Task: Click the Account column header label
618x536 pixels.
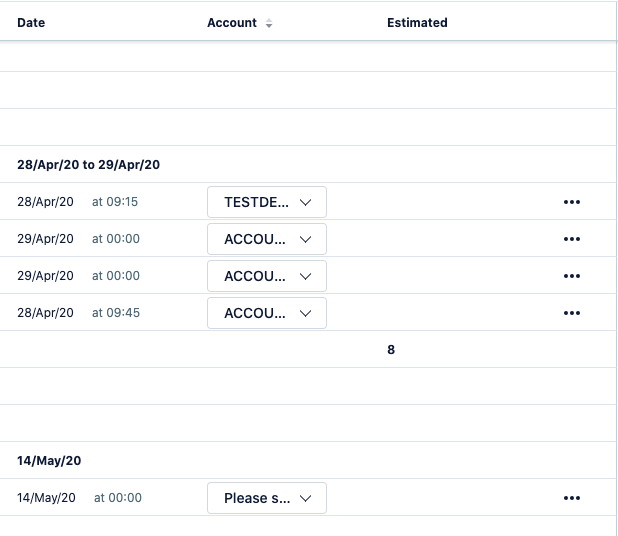Action: pos(232,23)
